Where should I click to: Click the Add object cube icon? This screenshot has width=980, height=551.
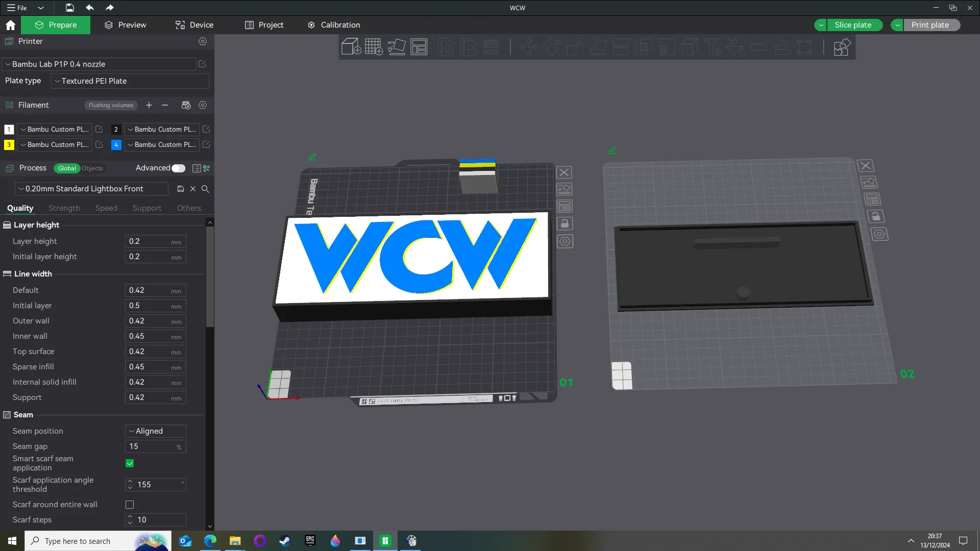[351, 47]
